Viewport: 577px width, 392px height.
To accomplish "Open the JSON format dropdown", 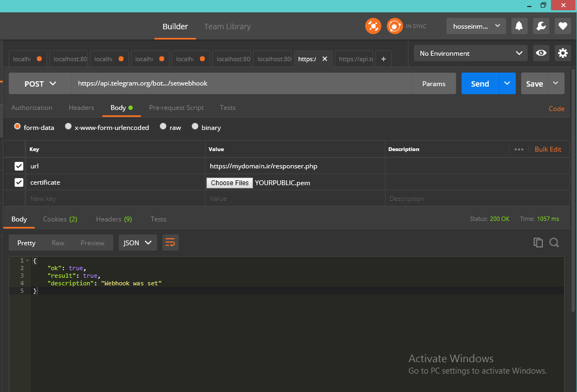I will click(138, 243).
